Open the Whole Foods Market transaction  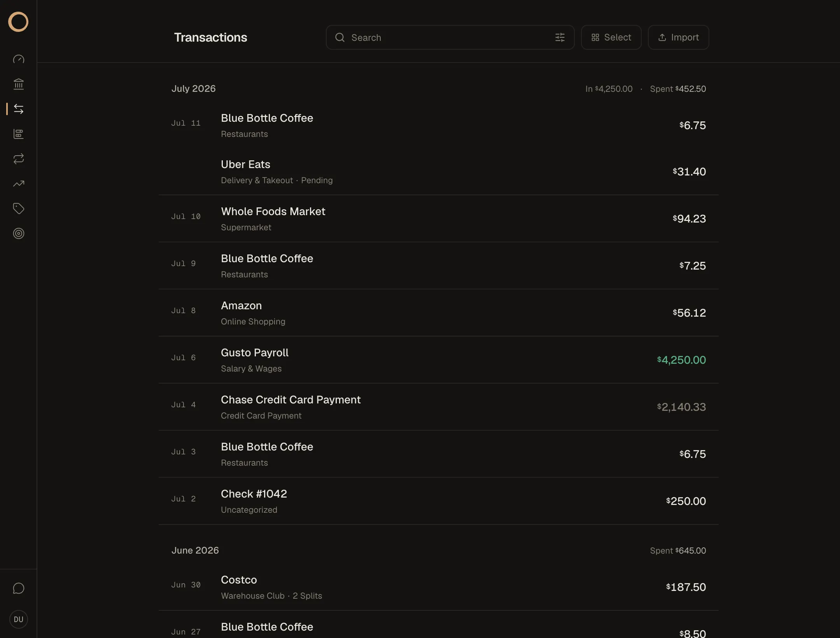click(x=438, y=219)
